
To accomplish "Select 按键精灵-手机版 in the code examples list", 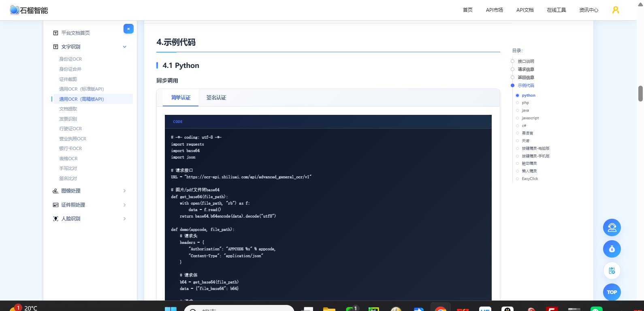I will click(x=535, y=156).
